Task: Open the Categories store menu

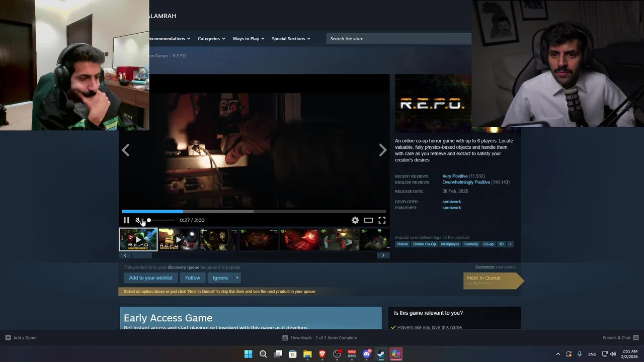Action: pyautogui.click(x=211, y=39)
